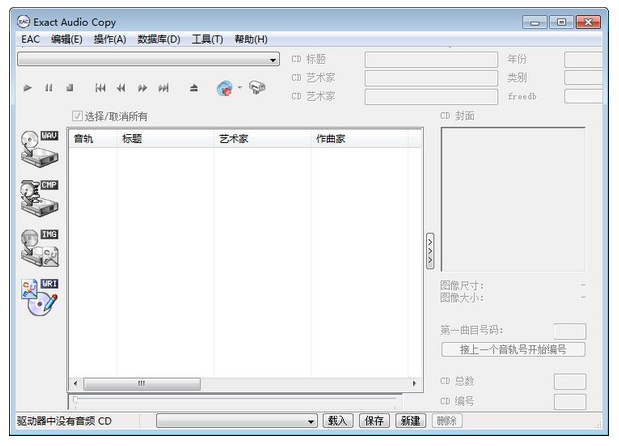The width and height of the screenshot is (619, 446).
Task: Click the CMP compressed extract icon
Action: click(39, 199)
